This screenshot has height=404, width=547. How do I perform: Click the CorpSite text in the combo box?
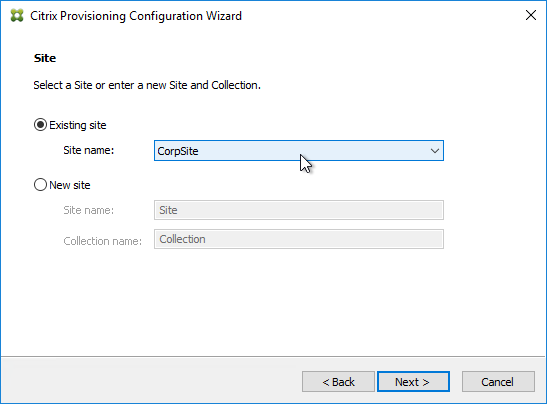point(178,151)
